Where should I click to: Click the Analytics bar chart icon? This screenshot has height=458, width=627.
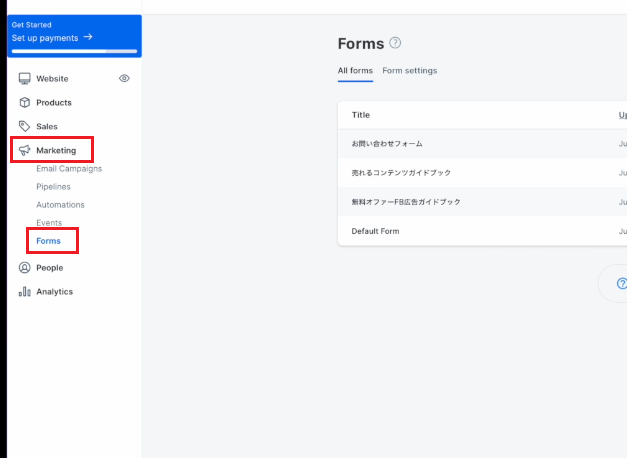coord(24,292)
